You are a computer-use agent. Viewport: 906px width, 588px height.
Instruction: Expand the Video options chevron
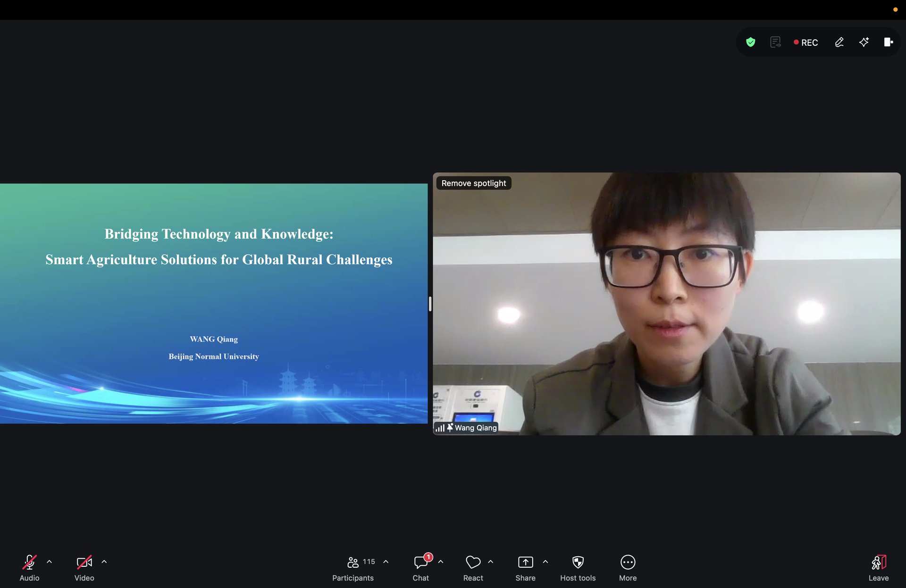[104, 562]
